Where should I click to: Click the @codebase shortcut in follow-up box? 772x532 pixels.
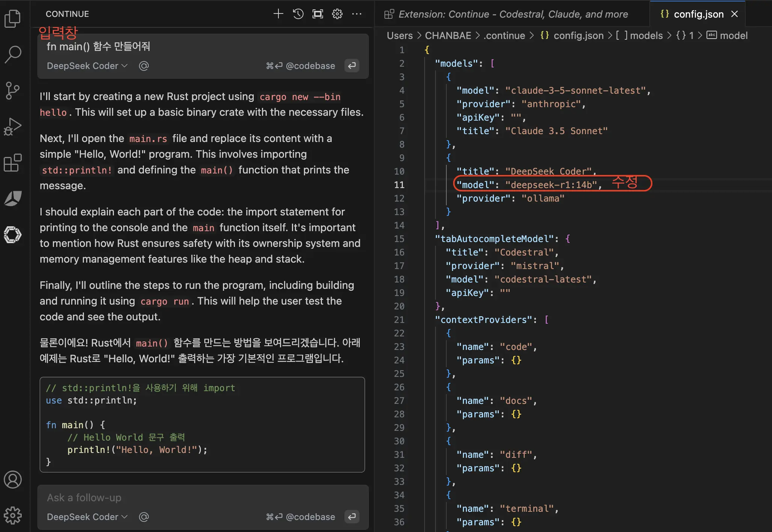click(310, 517)
